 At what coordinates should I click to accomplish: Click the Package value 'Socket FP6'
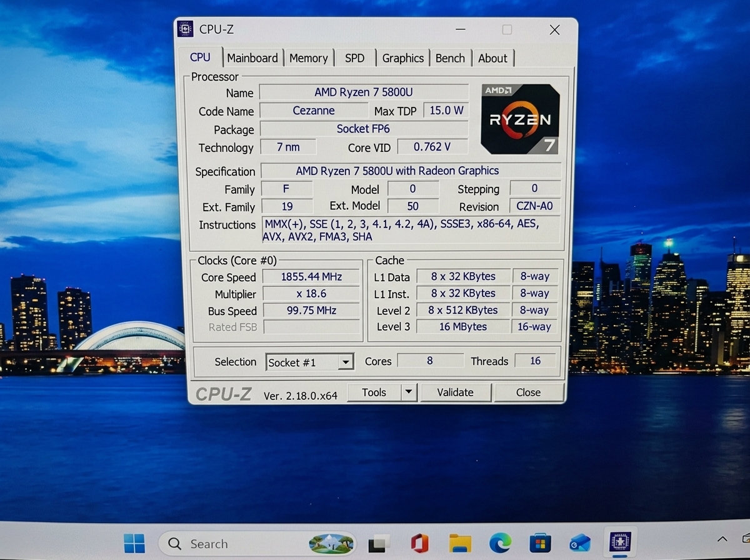[x=364, y=129]
